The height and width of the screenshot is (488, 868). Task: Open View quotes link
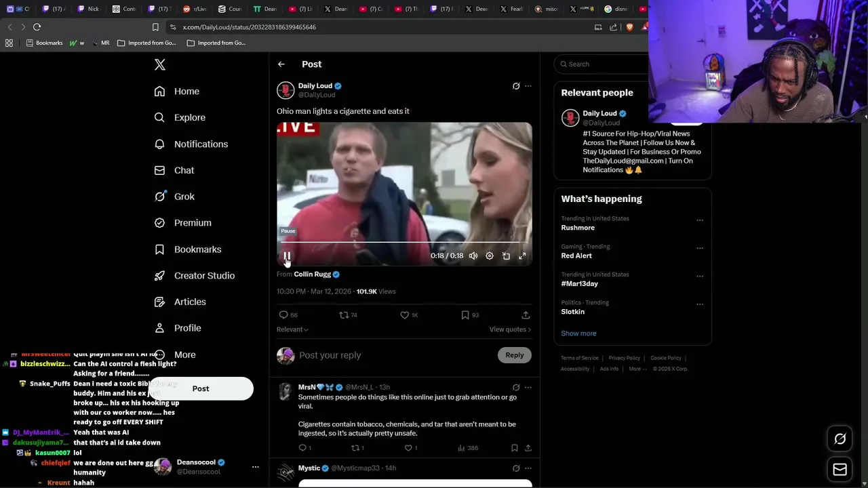510,329
